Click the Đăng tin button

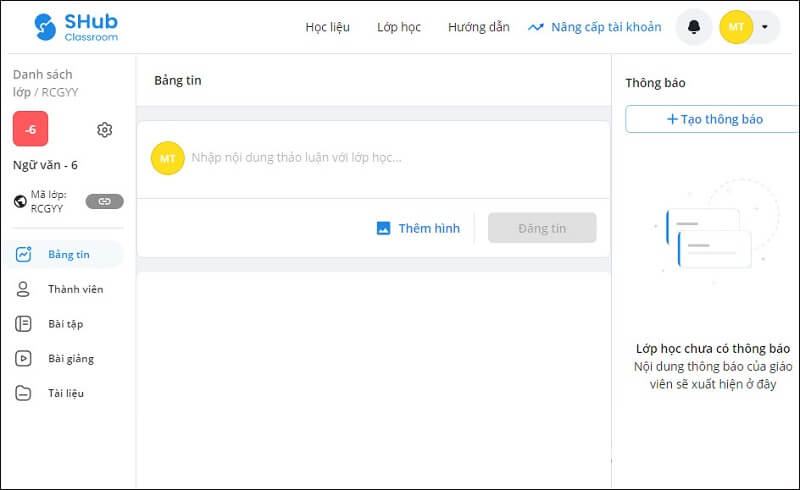(542, 228)
